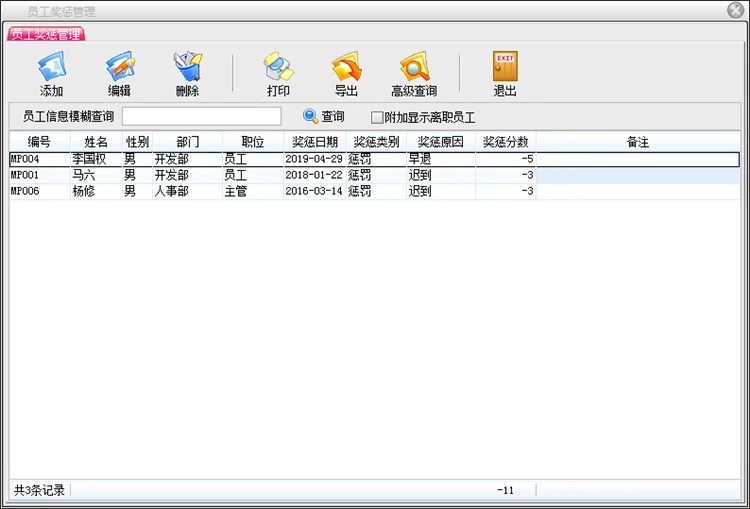
Task: Click 主管 position cell
Action: point(253,191)
